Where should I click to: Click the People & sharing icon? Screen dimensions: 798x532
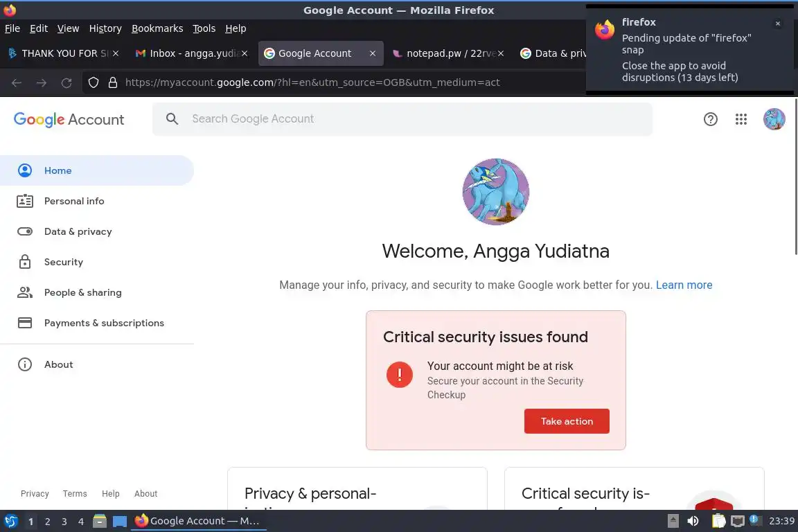click(25, 292)
